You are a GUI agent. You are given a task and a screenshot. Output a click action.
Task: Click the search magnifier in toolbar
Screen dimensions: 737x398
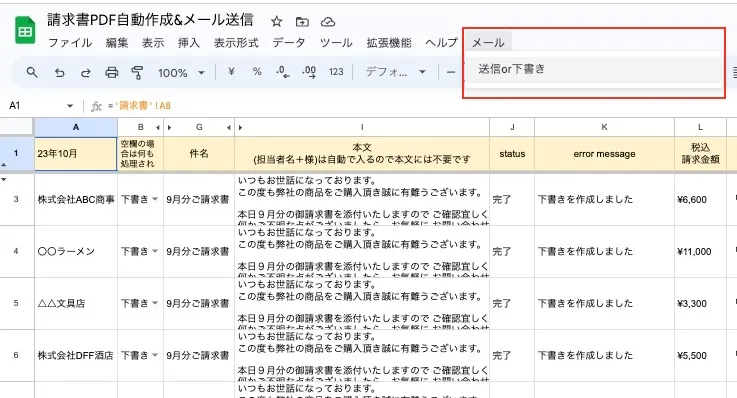pos(32,72)
